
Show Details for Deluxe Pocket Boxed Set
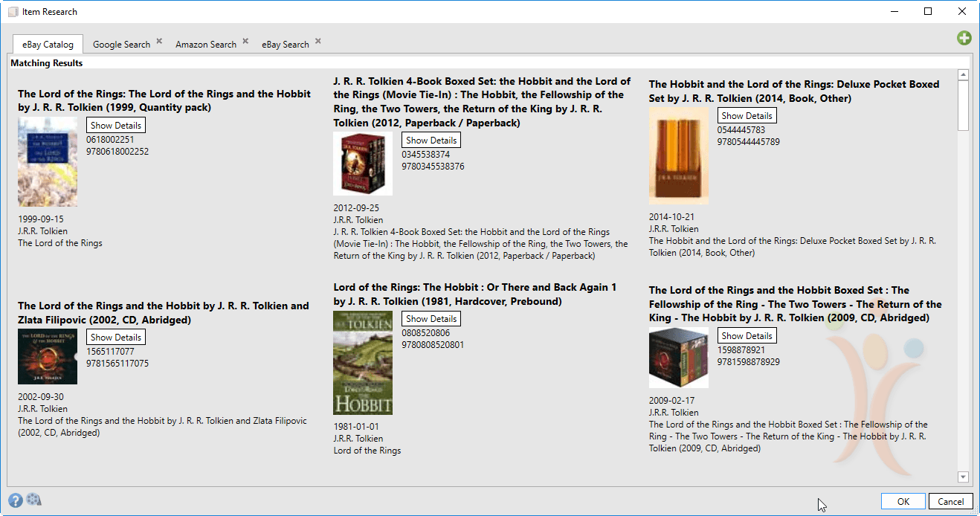click(747, 115)
